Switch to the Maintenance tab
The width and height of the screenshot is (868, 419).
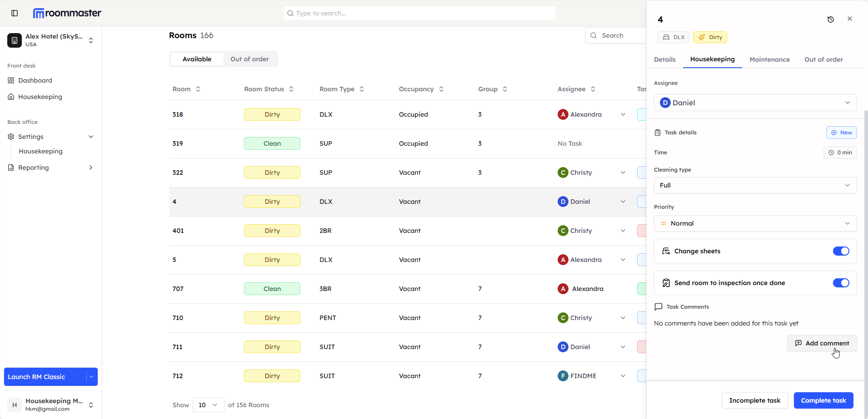pyautogui.click(x=769, y=59)
